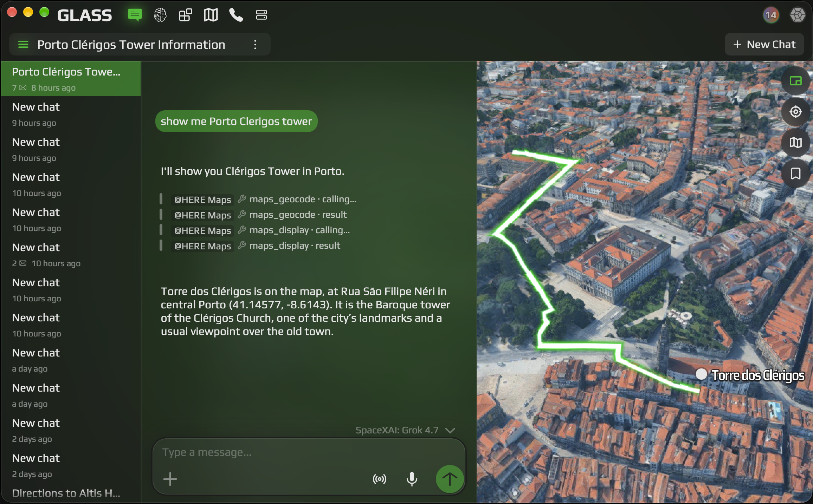Open the three-dot menu for the chat title
The height and width of the screenshot is (504, 813).
pos(255,45)
